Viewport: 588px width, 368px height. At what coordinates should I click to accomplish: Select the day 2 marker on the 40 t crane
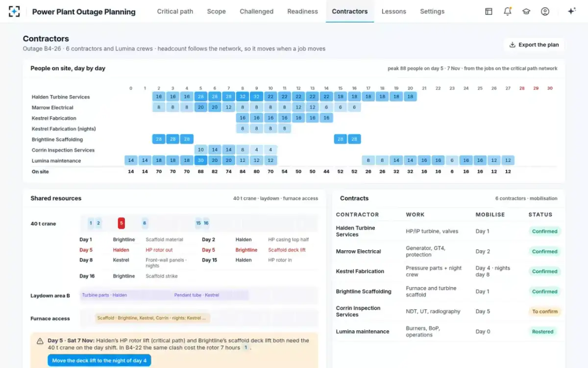98,223
